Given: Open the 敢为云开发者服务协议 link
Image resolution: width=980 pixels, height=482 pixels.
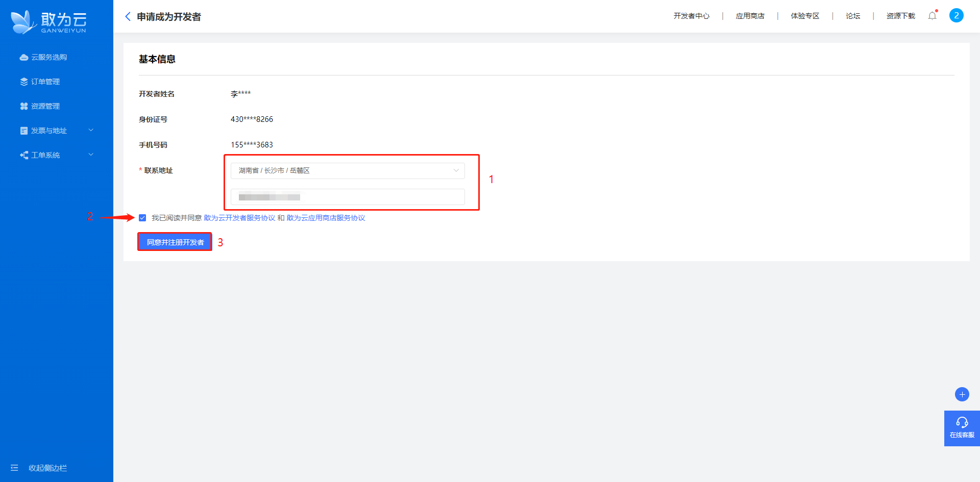Looking at the screenshot, I should coord(239,218).
